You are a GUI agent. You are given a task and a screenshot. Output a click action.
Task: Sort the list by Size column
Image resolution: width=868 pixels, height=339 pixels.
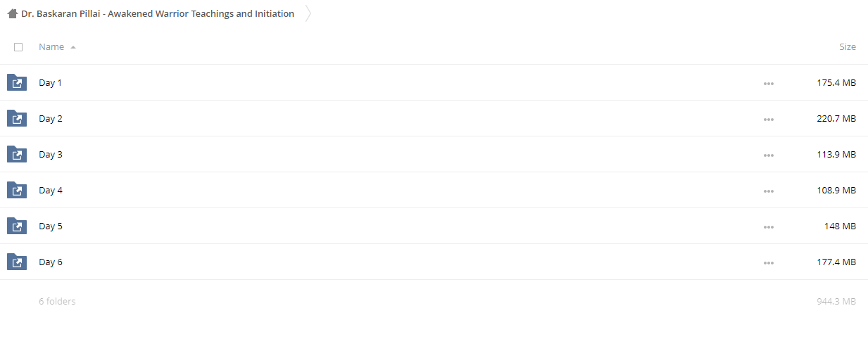(848, 47)
